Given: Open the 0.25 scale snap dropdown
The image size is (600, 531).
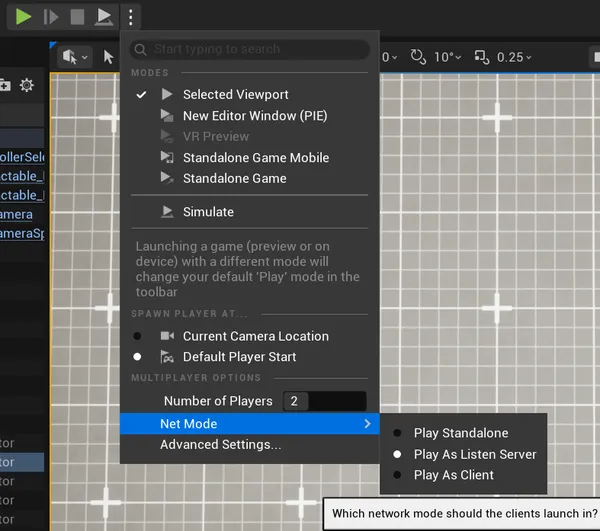Looking at the screenshot, I should pyautogui.click(x=514, y=57).
